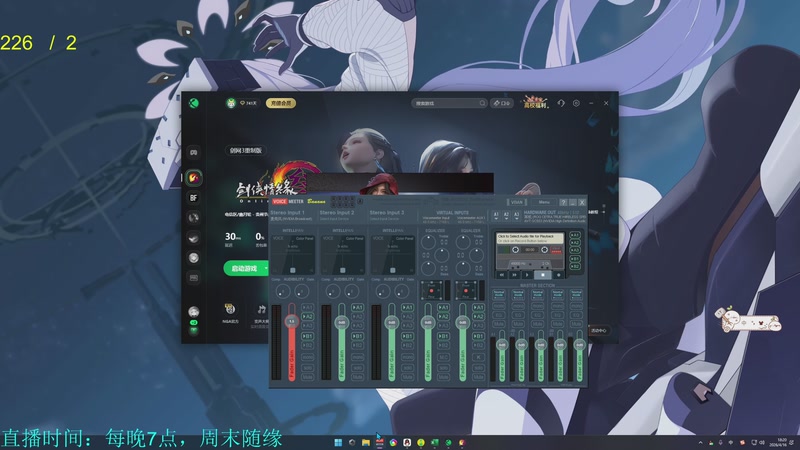
Task: Click the 启动游戏 launch game button
Action: pos(244,268)
